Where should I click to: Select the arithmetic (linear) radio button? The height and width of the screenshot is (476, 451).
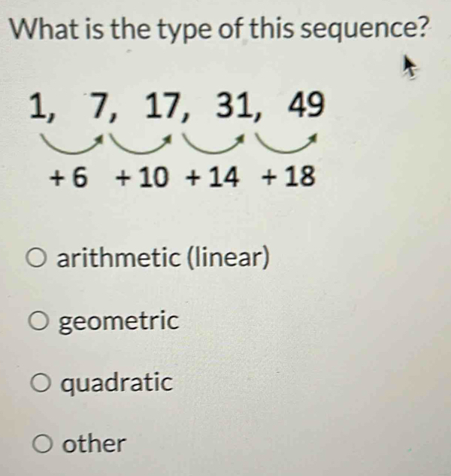(x=36, y=259)
